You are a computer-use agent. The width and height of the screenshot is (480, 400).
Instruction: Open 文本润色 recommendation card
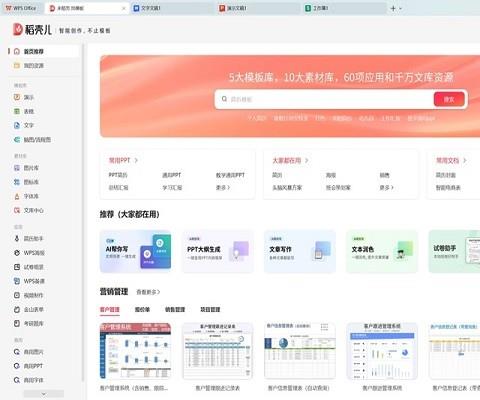point(382,251)
